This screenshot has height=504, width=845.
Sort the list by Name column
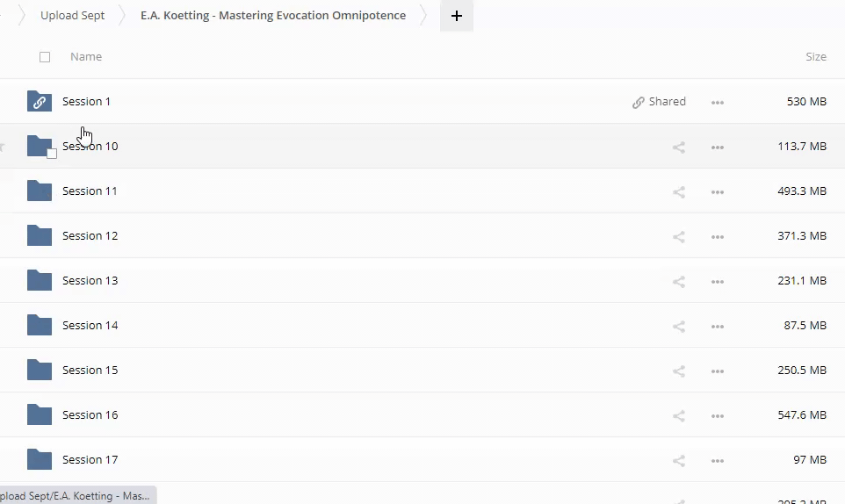pos(86,57)
